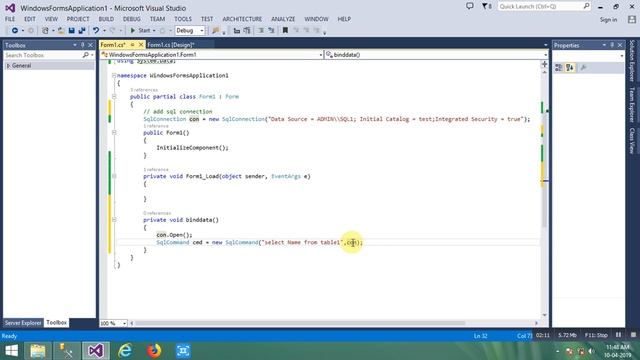
Task: Close the Toolbox panel
Action: pyautogui.click(x=91, y=45)
